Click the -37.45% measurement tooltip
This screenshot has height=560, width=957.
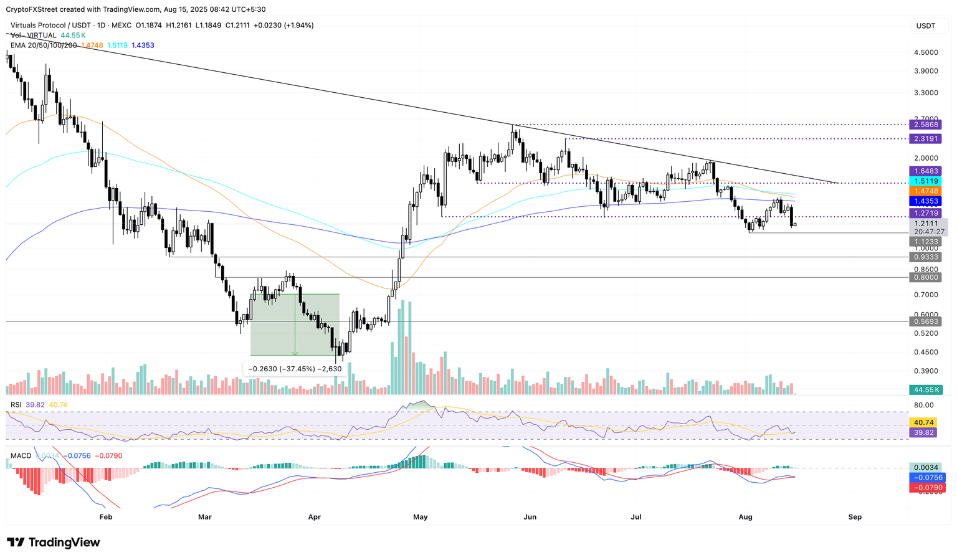click(295, 369)
